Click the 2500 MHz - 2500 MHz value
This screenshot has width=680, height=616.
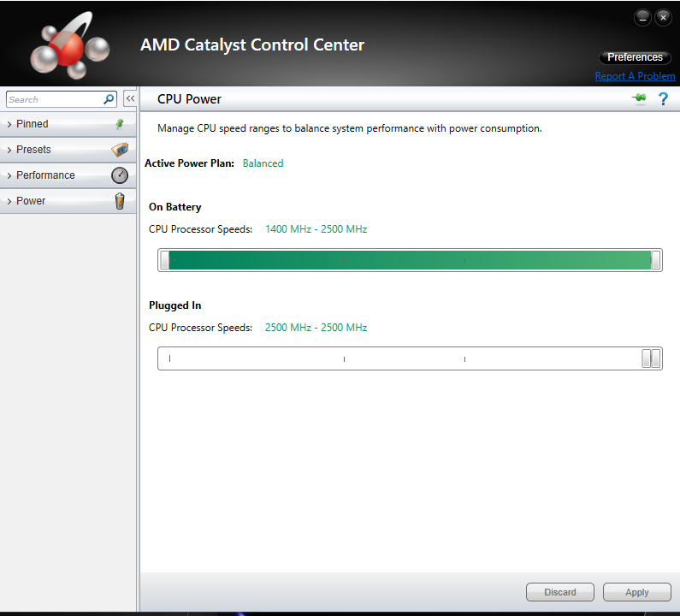click(316, 328)
